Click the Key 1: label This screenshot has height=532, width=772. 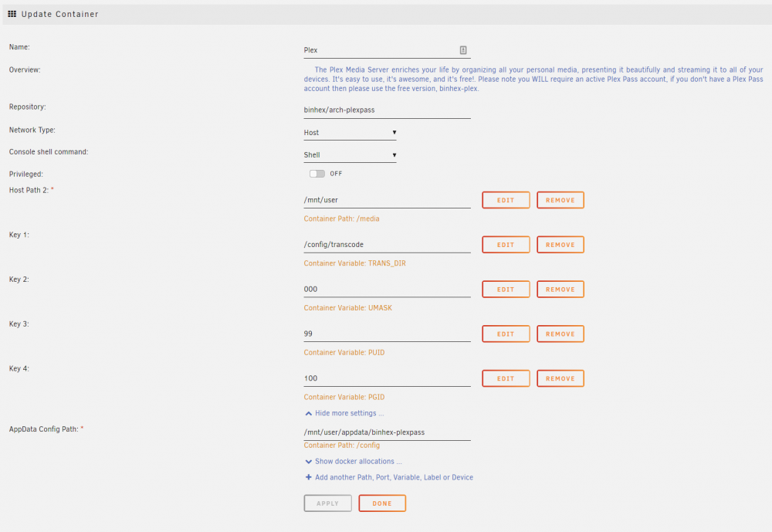[19, 235]
